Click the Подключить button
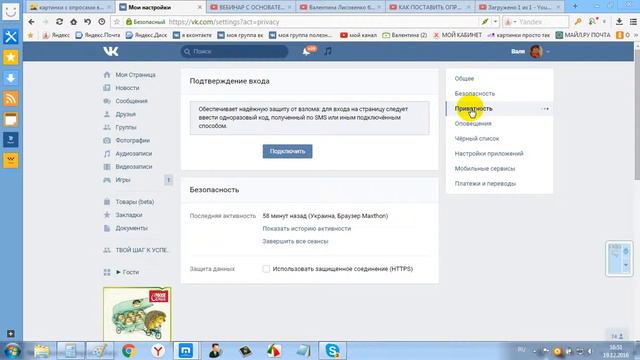 (x=287, y=151)
